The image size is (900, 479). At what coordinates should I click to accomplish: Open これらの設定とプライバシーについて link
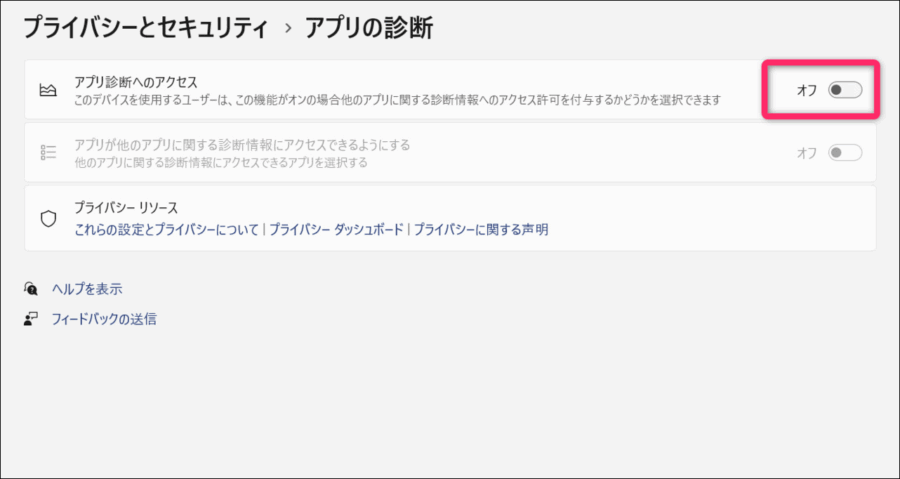(x=166, y=229)
